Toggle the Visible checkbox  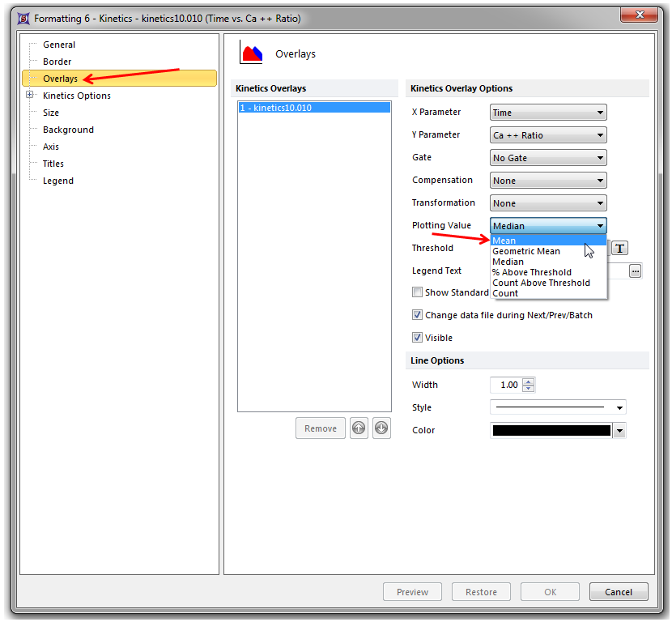pyautogui.click(x=417, y=338)
